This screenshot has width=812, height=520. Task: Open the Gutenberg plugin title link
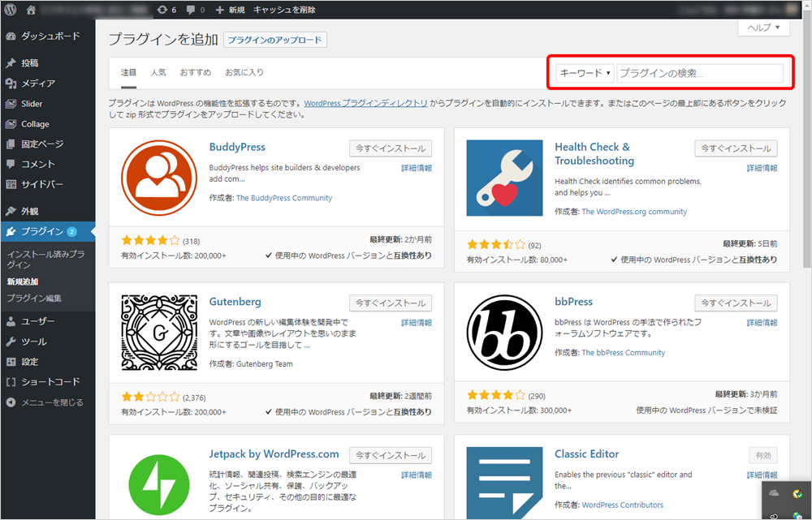pos(235,302)
